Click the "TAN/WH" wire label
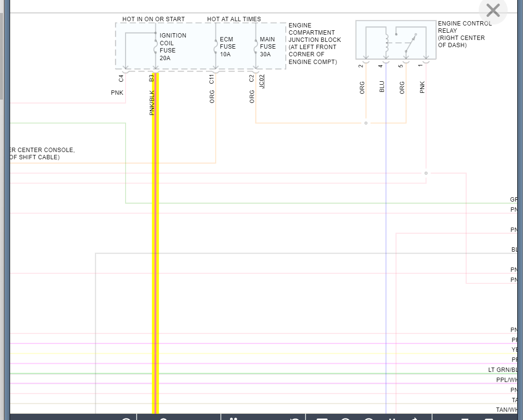523x420 pixels. [507, 410]
